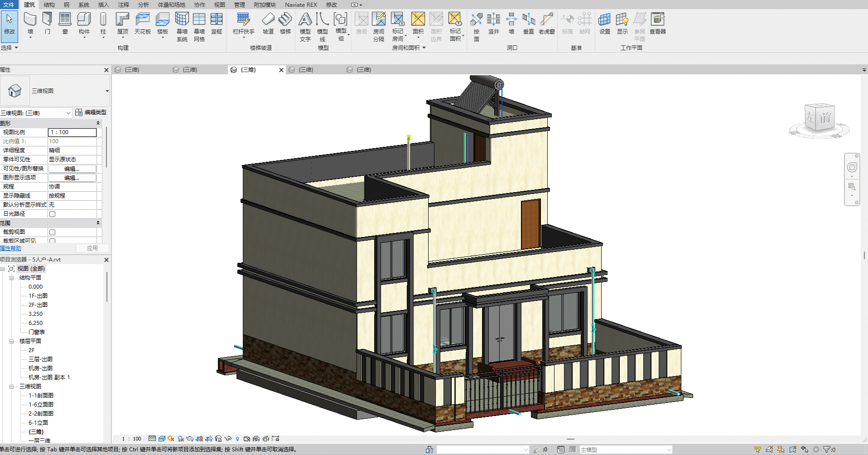Viewport: 868px width, 455px height.
Task: Select the Wall (墙) tool
Action: [x=30, y=24]
